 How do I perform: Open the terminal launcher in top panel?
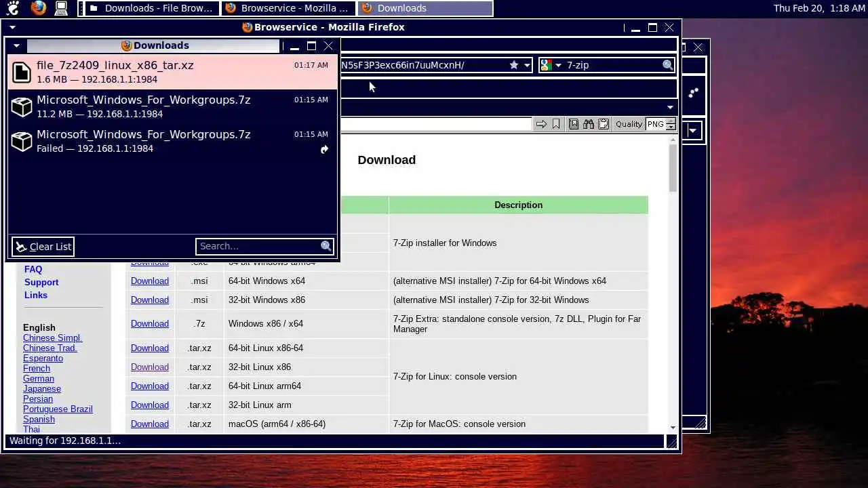tap(61, 8)
